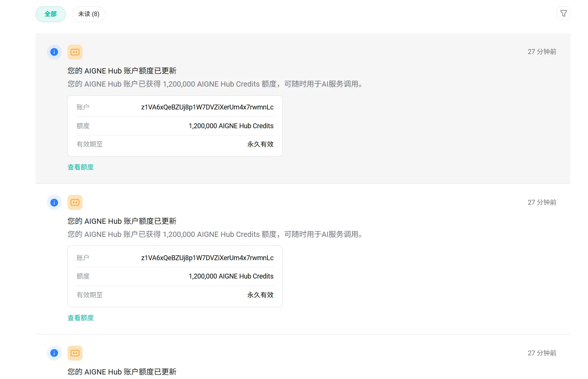This screenshot has height=379, width=588.
Task: Click the 27 分钟前 timestamp of the third notification
Action: tap(542, 353)
